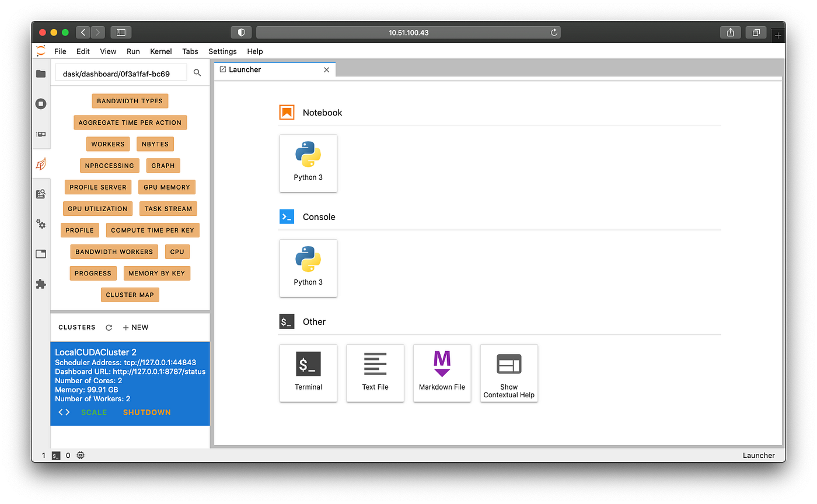817x504 pixels.
Task: Open the Dask dashboard sidebar panel
Action: (x=41, y=164)
